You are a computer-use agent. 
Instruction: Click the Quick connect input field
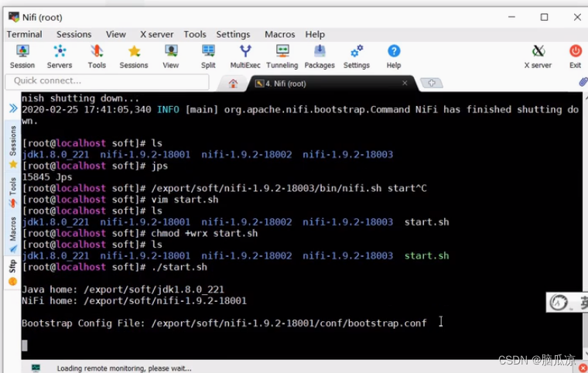[107, 81]
